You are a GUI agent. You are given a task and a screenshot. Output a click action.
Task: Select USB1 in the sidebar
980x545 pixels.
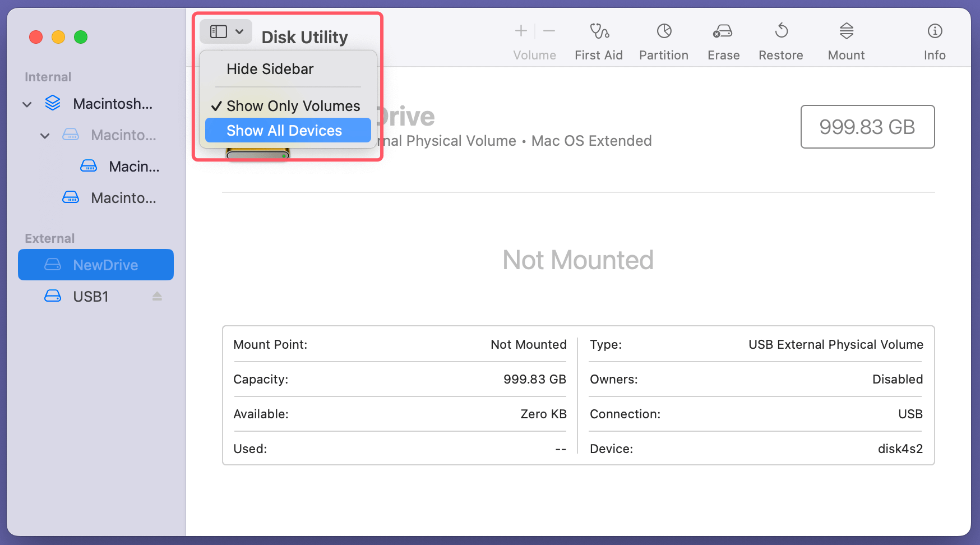pyautogui.click(x=90, y=296)
